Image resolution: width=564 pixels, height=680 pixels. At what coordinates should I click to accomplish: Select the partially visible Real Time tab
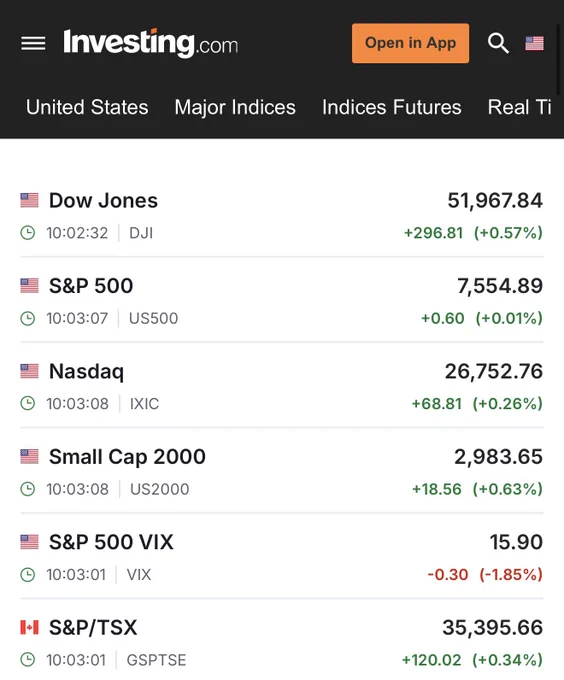520,107
